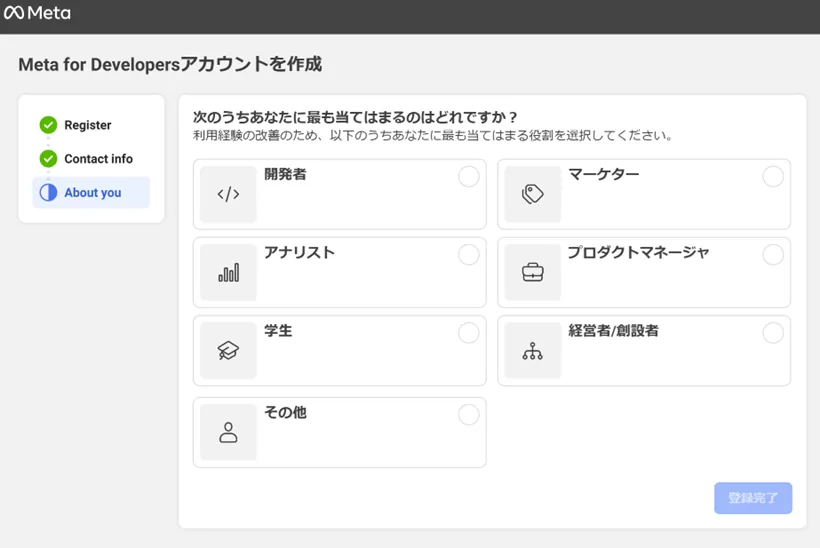Open the About you step
The image size is (820, 548).
point(91,192)
